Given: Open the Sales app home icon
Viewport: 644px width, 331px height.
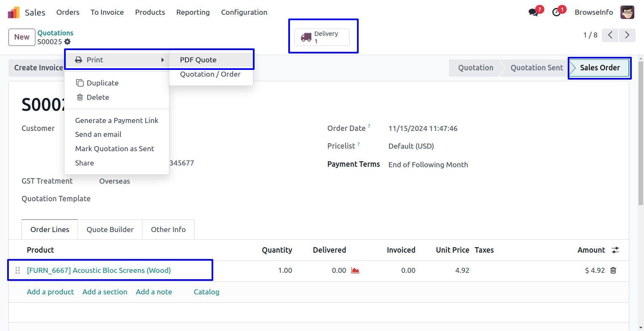Looking at the screenshot, I should tap(14, 12).
